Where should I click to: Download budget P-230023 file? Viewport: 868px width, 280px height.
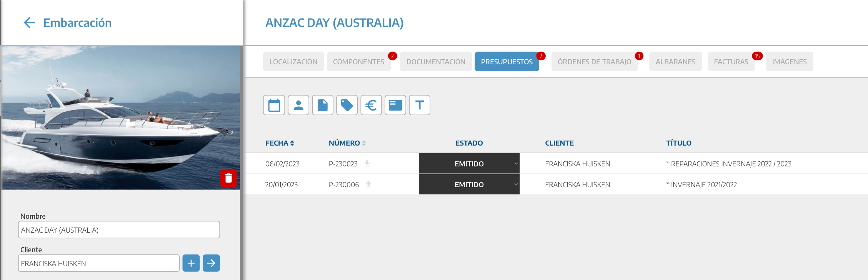point(367,164)
